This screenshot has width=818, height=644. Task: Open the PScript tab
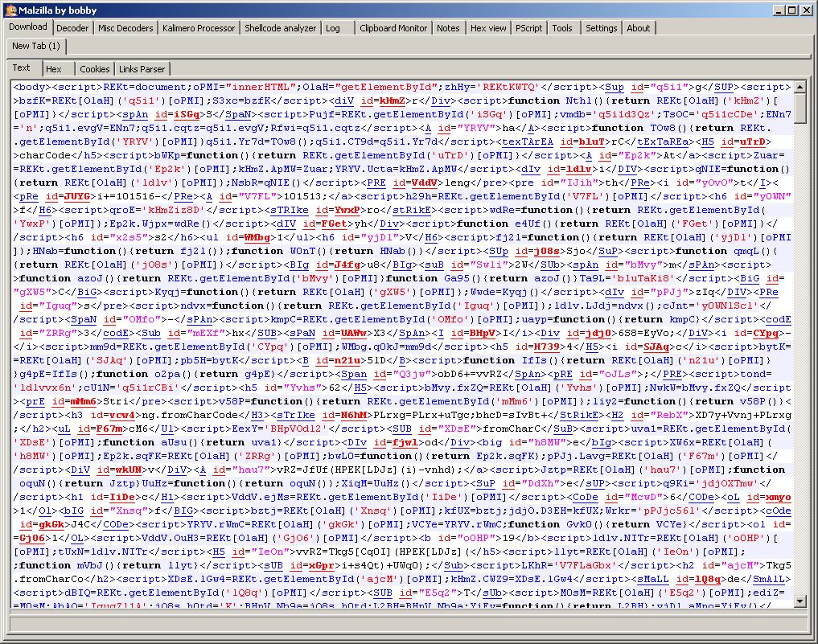529,28
